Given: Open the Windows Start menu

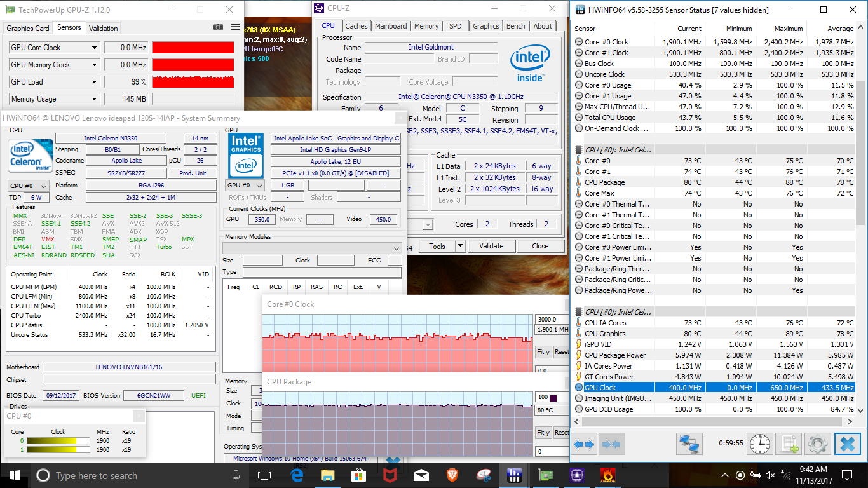Looking at the screenshot, I should 15,475.
